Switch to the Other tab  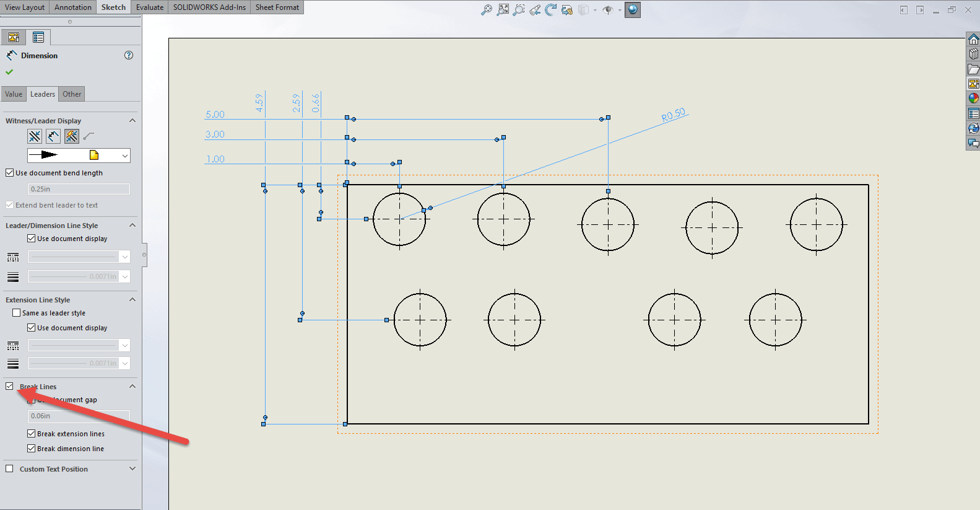point(72,94)
